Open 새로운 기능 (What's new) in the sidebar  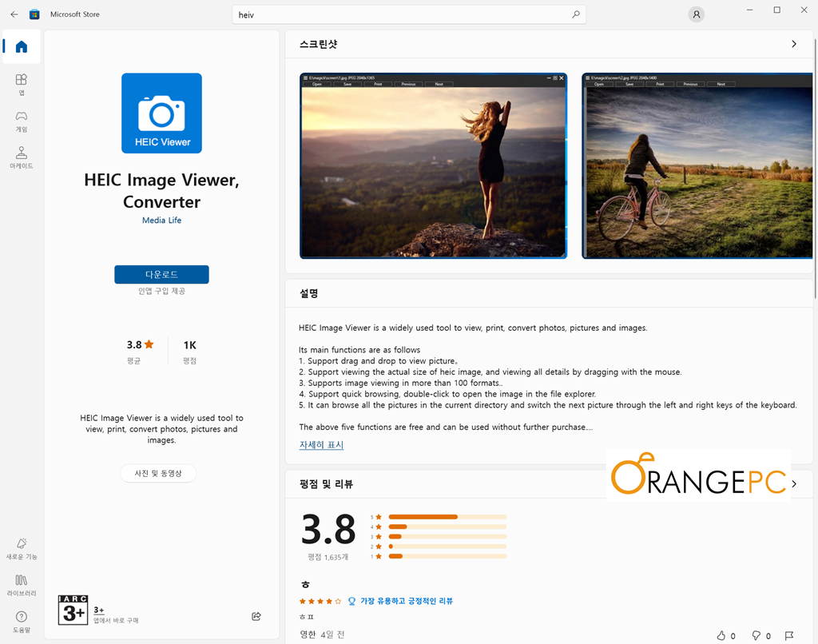click(x=22, y=549)
